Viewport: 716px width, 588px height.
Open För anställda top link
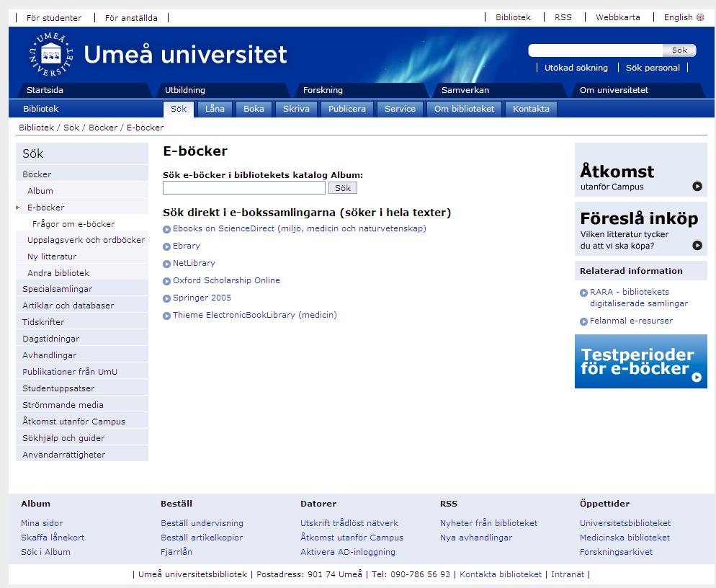pos(131,18)
